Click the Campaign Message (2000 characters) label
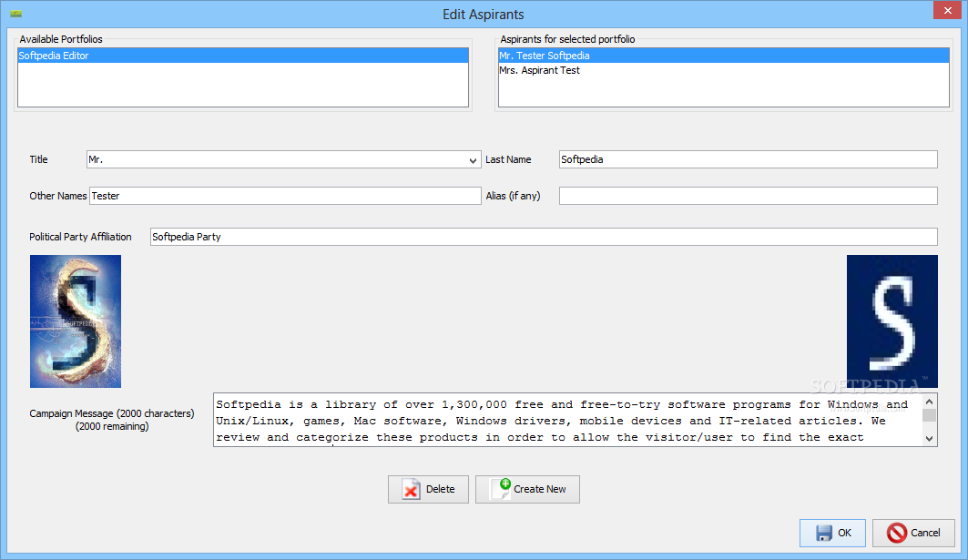Viewport: 968px width, 560px height. tap(112, 413)
